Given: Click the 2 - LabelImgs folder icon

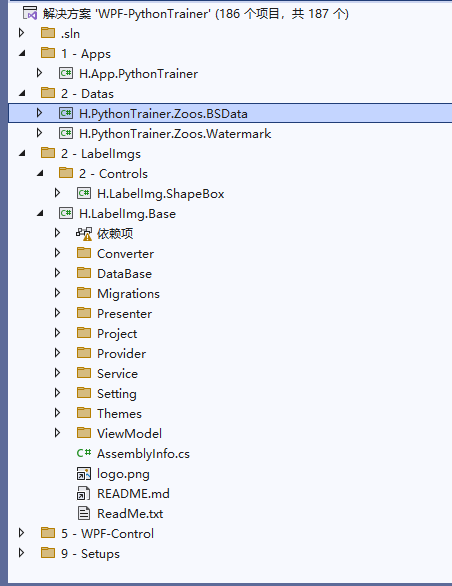Looking at the screenshot, I should (x=48, y=153).
